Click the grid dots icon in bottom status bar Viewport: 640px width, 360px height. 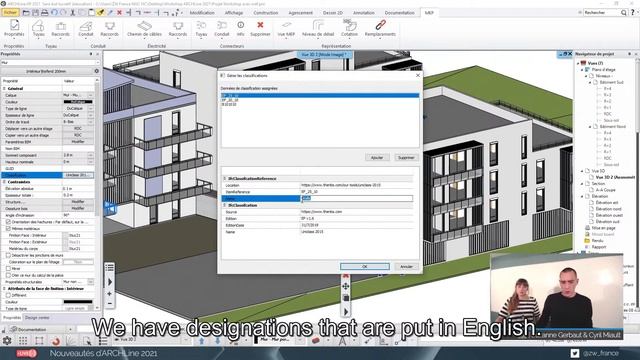(23, 340)
